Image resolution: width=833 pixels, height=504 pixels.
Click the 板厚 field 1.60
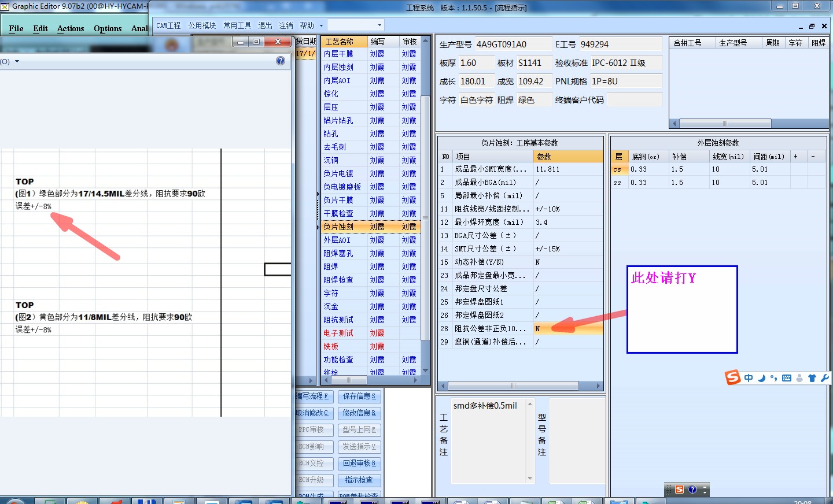point(477,63)
